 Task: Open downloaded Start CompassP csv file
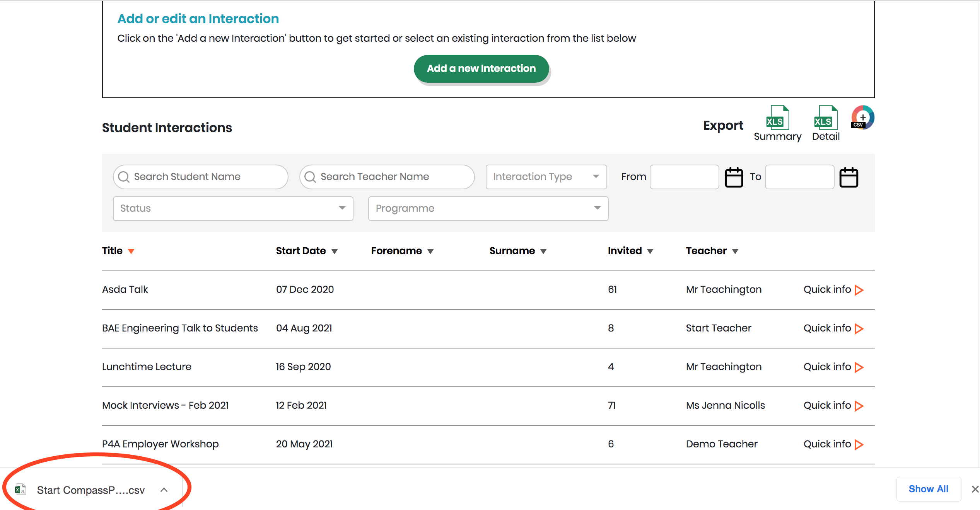91,490
